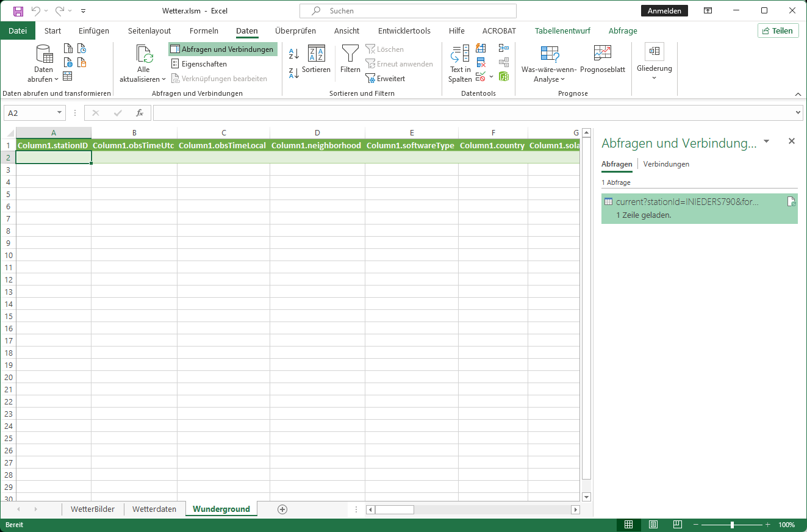
Task: Collapse the ribbon with the chevron
Action: 798,94
